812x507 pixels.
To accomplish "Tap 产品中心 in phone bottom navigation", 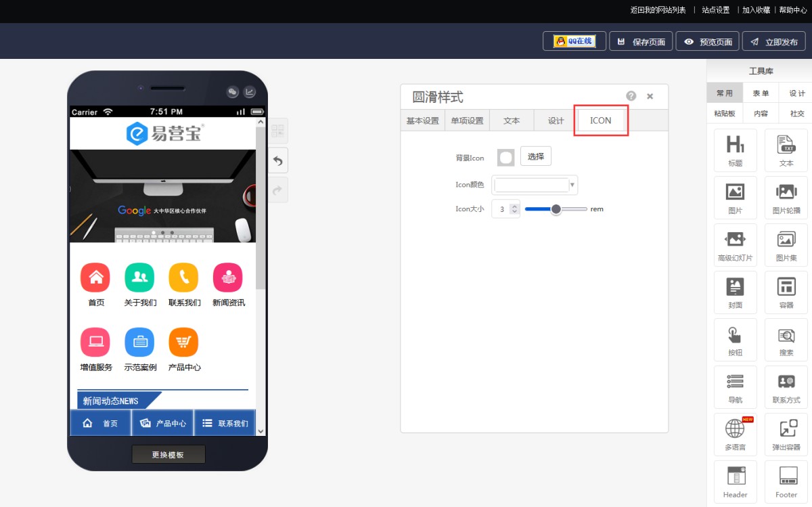I will [x=163, y=423].
